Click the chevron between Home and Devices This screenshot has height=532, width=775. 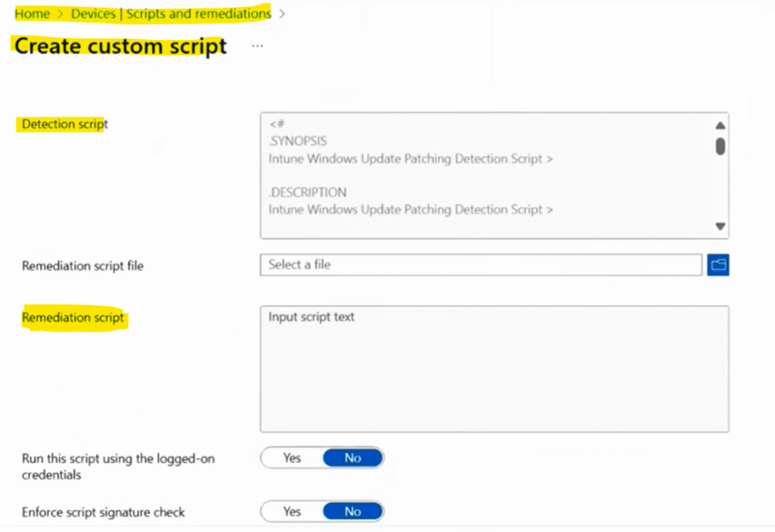pyautogui.click(x=60, y=14)
